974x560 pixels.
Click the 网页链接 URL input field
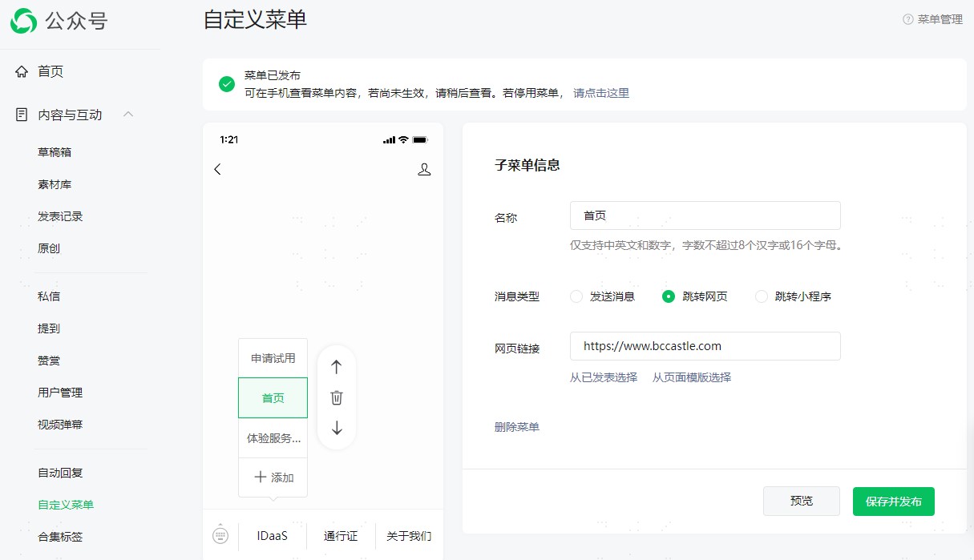[705, 346]
